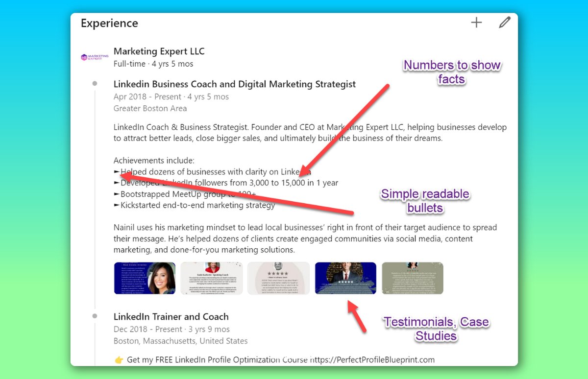The width and height of the screenshot is (588, 379).
Task: Add a new experience with plus icon
Action: click(x=476, y=23)
